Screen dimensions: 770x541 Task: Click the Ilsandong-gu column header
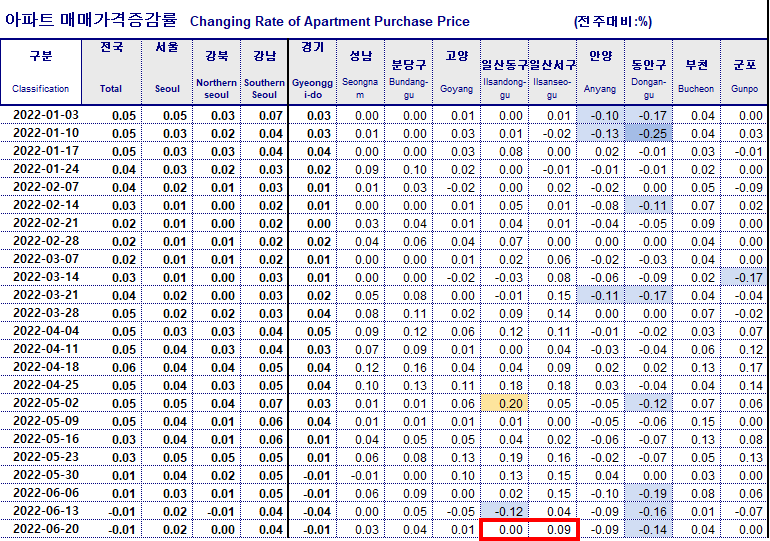pyautogui.click(x=504, y=72)
